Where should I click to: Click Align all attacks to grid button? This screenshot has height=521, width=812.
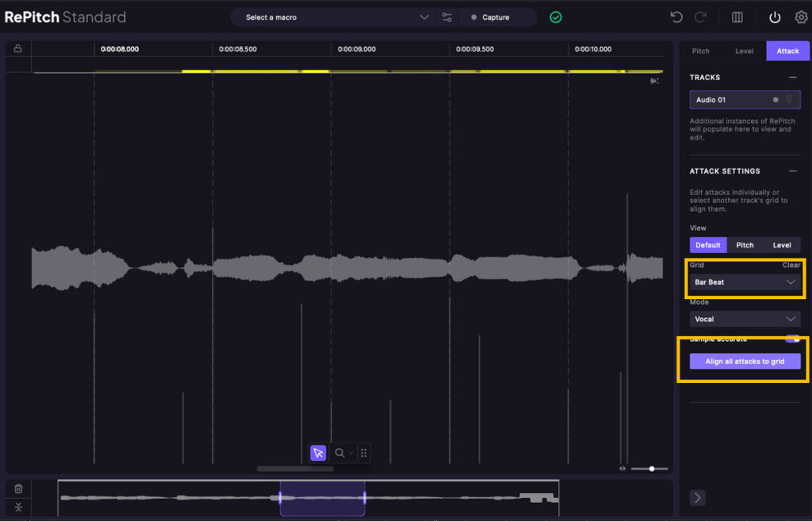point(745,361)
